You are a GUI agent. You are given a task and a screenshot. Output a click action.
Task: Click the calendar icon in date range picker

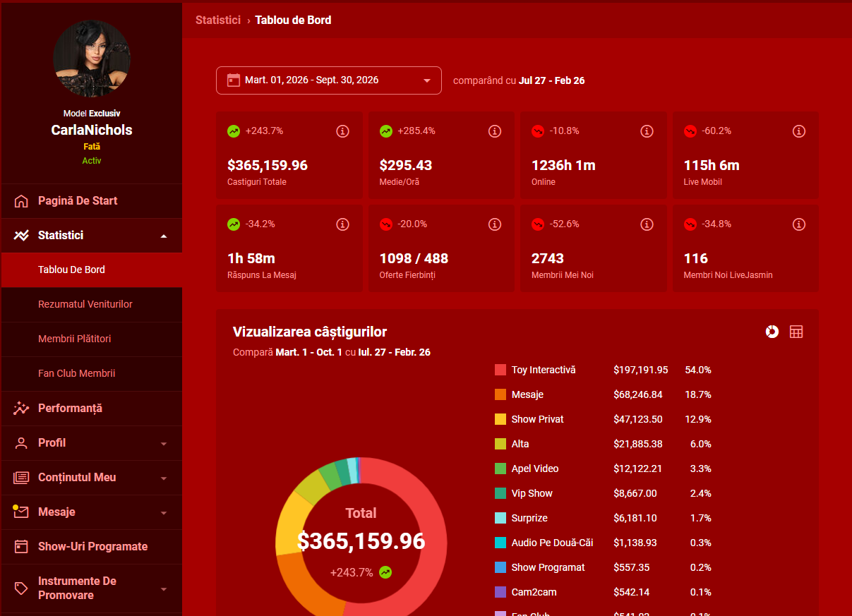click(234, 80)
